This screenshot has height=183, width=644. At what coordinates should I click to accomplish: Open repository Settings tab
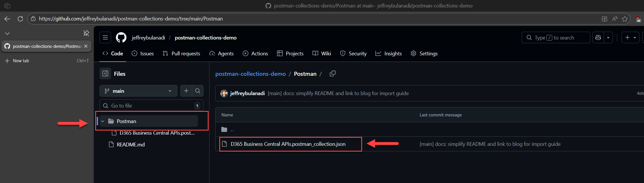[424, 54]
